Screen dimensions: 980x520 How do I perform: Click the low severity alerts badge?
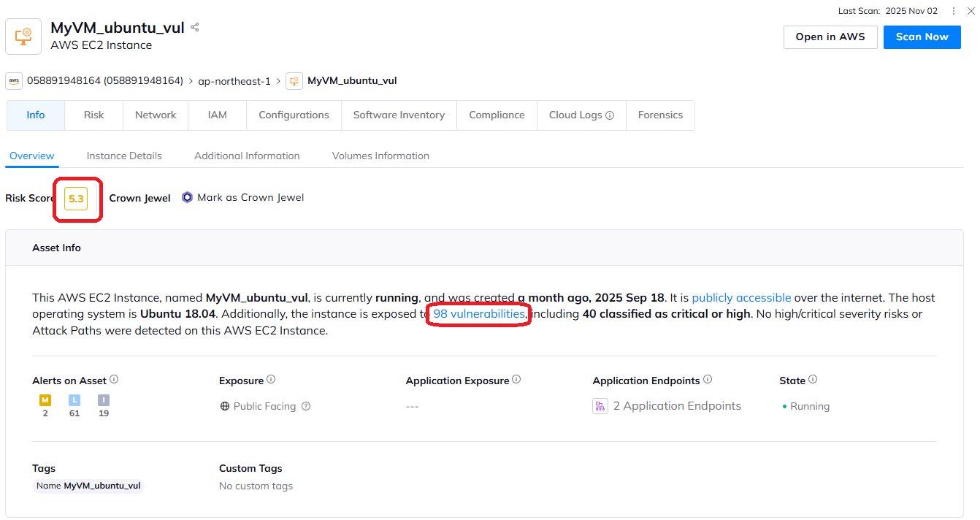point(74,400)
